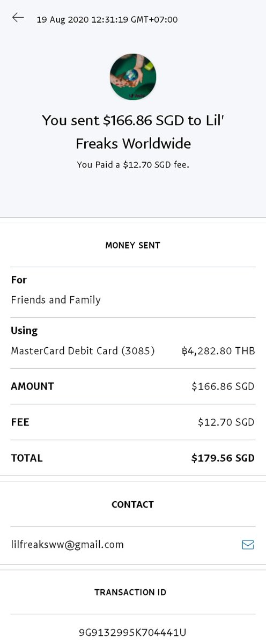Tap the AMOUNT row showing $166.86 SGD
The width and height of the screenshot is (266, 644).
pyautogui.click(x=132, y=386)
